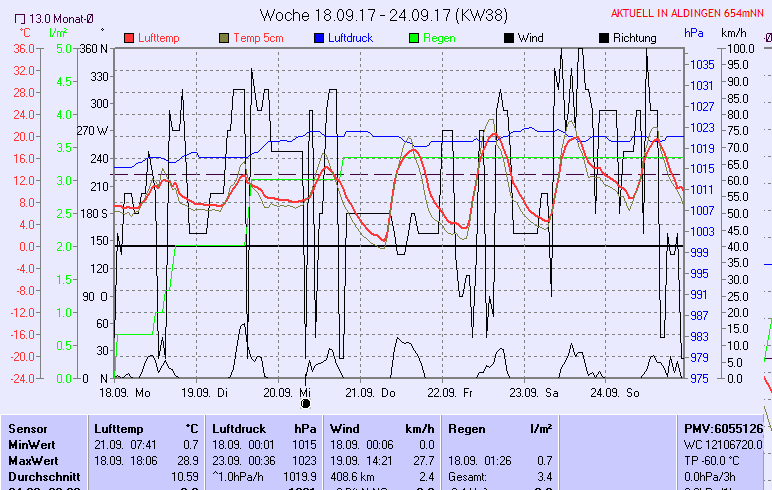Click the hPa axis unit label
This screenshot has height=490, width=772.
694,33
